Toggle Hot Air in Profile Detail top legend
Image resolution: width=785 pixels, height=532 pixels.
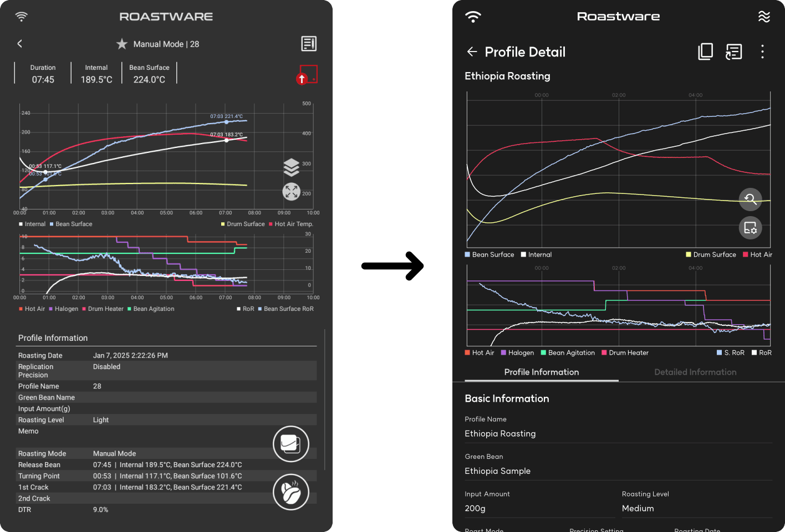(x=757, y=254)
